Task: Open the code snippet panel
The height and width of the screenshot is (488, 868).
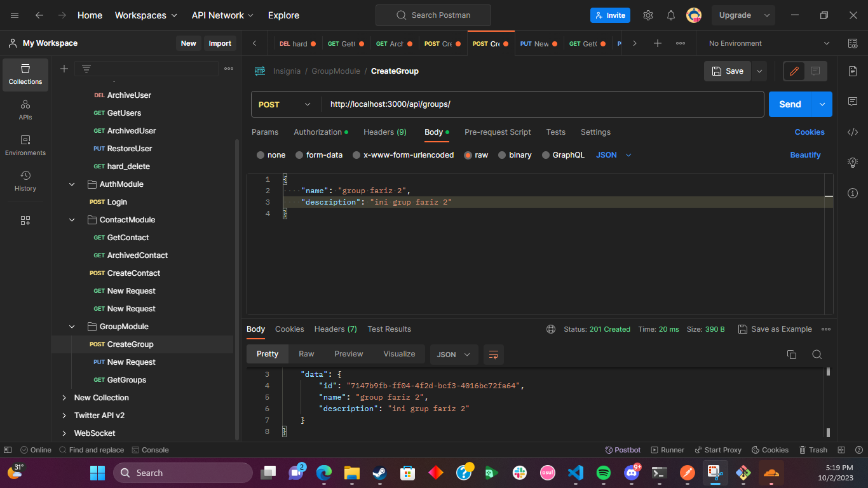Action: coord(852,132)
